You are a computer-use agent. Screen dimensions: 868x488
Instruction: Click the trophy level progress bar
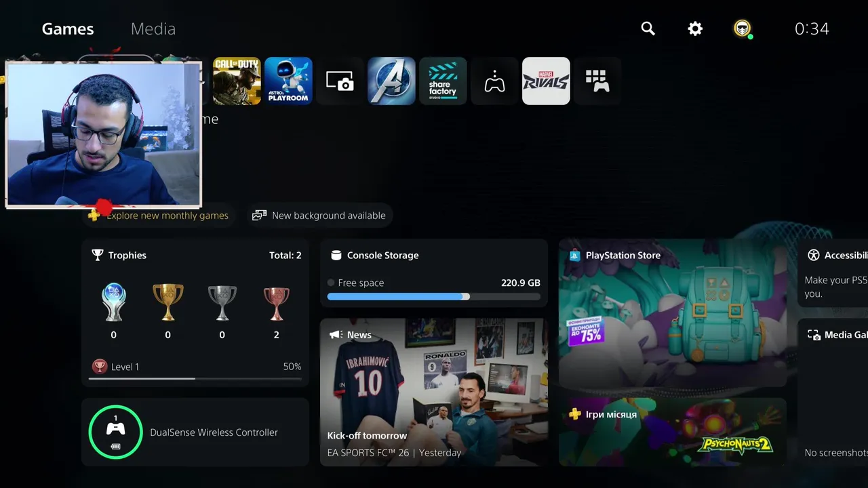click(195, 378)
